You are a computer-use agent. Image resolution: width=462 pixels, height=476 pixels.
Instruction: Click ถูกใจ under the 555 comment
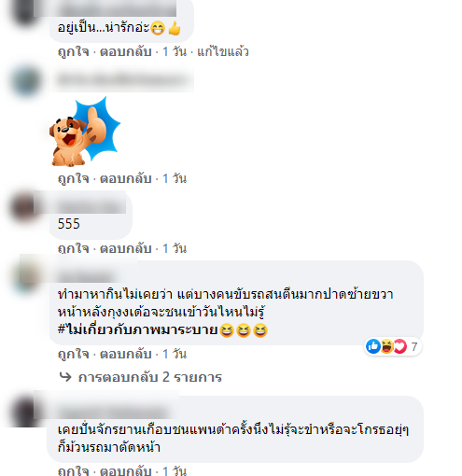click(x=73, y=248)
